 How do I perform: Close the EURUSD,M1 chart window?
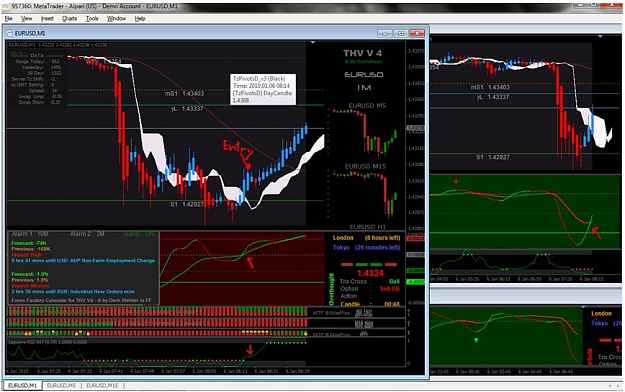pyautogui.click(x=417, y=33)
